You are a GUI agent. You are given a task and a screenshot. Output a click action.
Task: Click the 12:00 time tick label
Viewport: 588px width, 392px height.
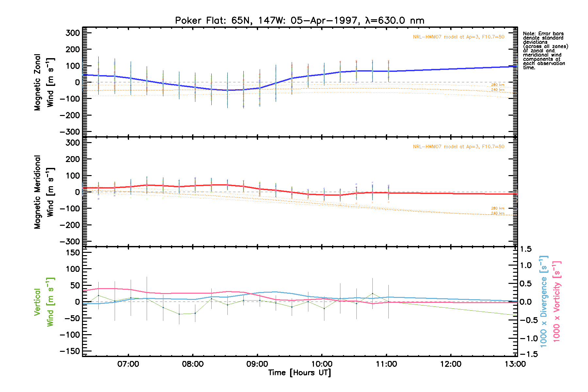451,364
